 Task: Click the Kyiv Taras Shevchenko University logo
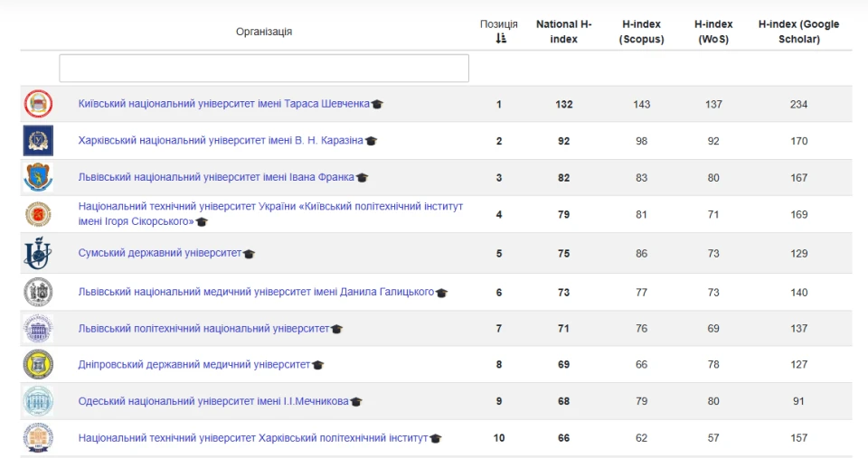pos(38,104)
